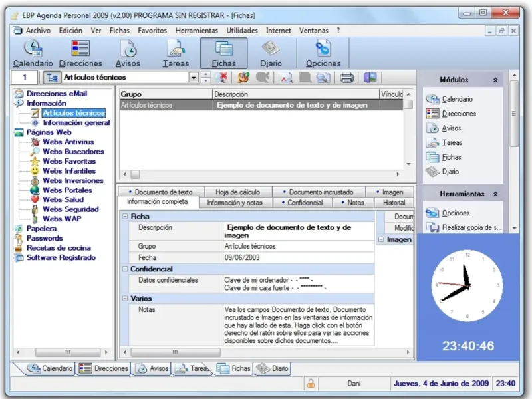Collapse the Ficha section
This screenshot has width=532, height=399.
125,217
